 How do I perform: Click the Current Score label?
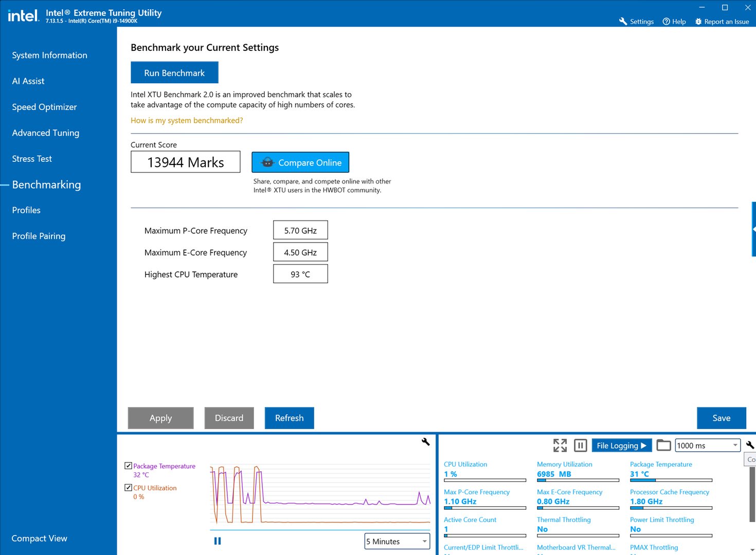pyautogui.click(x=154, y=145)
